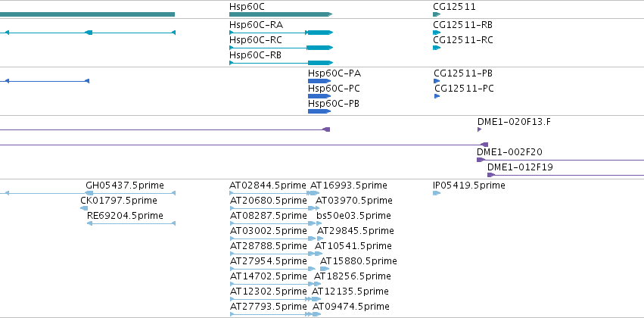Select the Hsp60C gene span bar

(x=281, y=14)
